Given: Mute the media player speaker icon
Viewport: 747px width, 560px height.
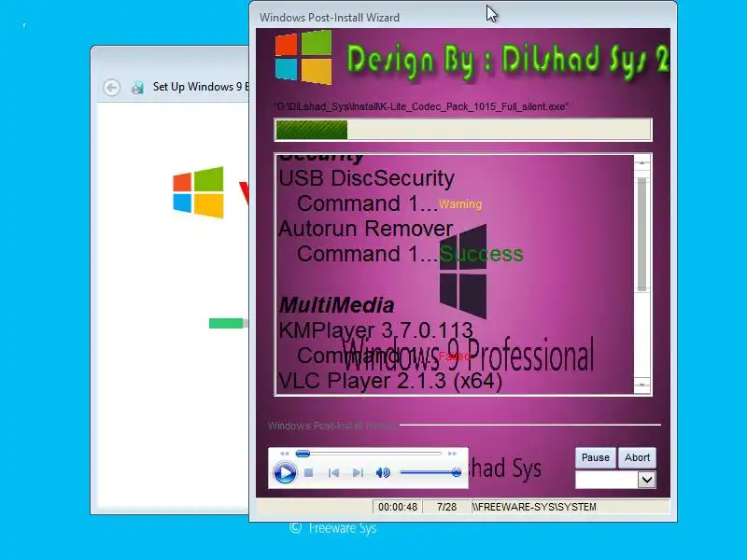Looking at the screenshot, I should pyautogui.click(x=383, y=473).
